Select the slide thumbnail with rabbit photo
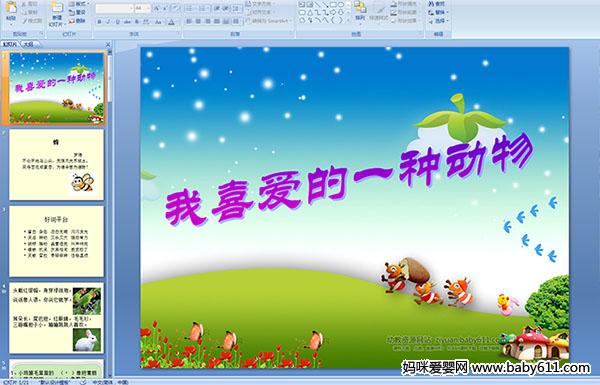Image resolution: width=600 pixels, height=385 pixels. (x=56, y=318)
